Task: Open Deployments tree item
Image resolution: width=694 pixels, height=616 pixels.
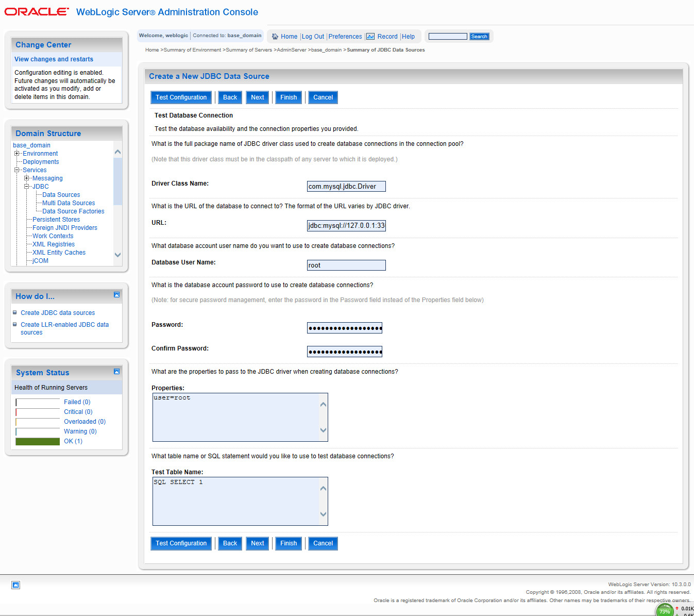Action: [41, 162]
